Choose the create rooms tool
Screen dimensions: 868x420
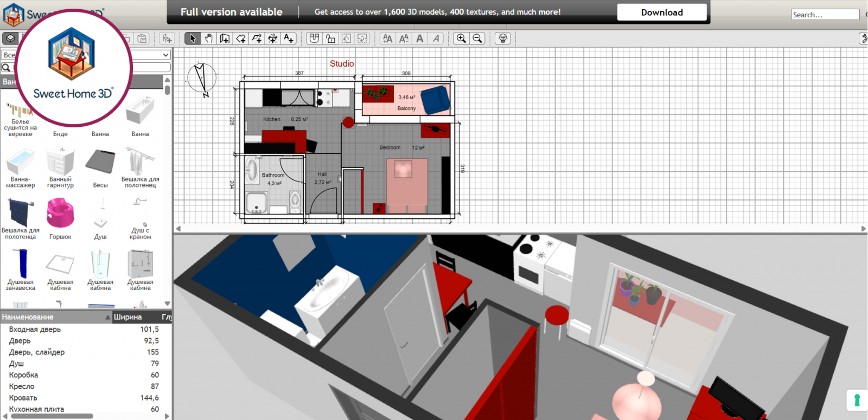point(241,38)
